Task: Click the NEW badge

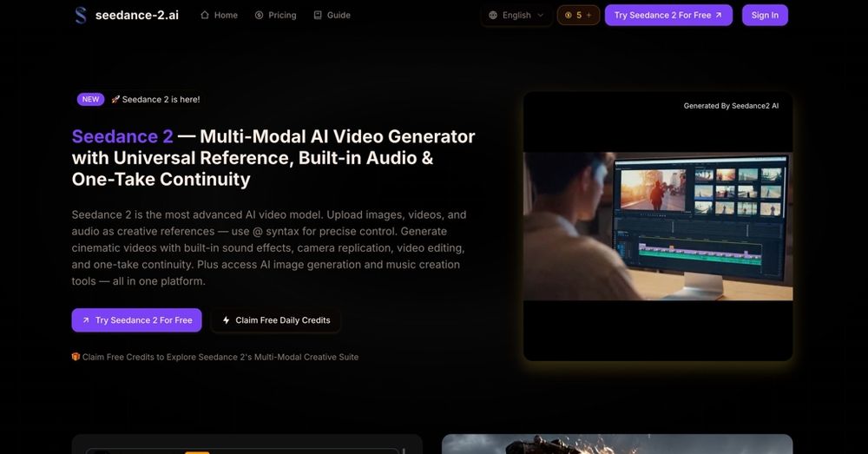Action: click(91, 99)
